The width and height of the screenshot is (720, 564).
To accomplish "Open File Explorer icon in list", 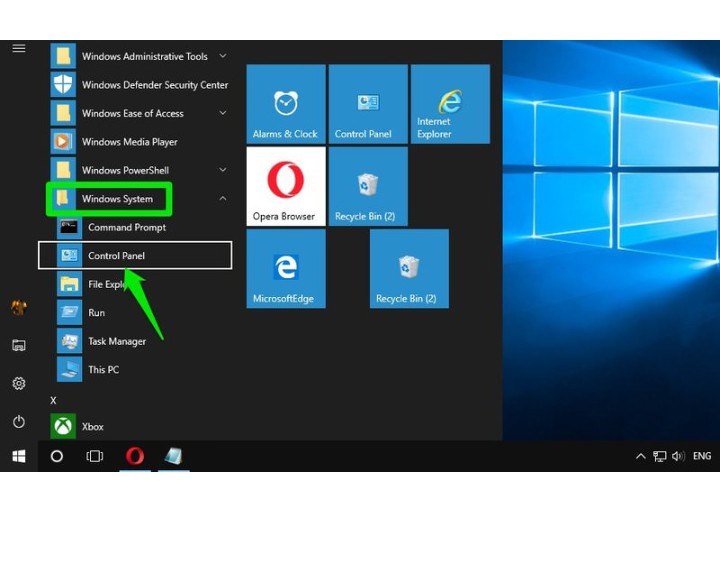I will 69,284.
